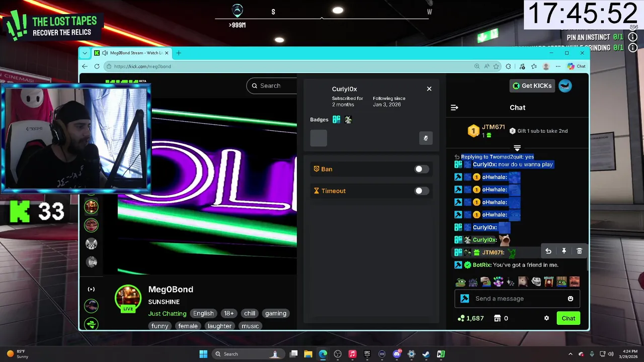644x362 pixels.
Task: Click the 18+ tag
Action: click(229, 313)
